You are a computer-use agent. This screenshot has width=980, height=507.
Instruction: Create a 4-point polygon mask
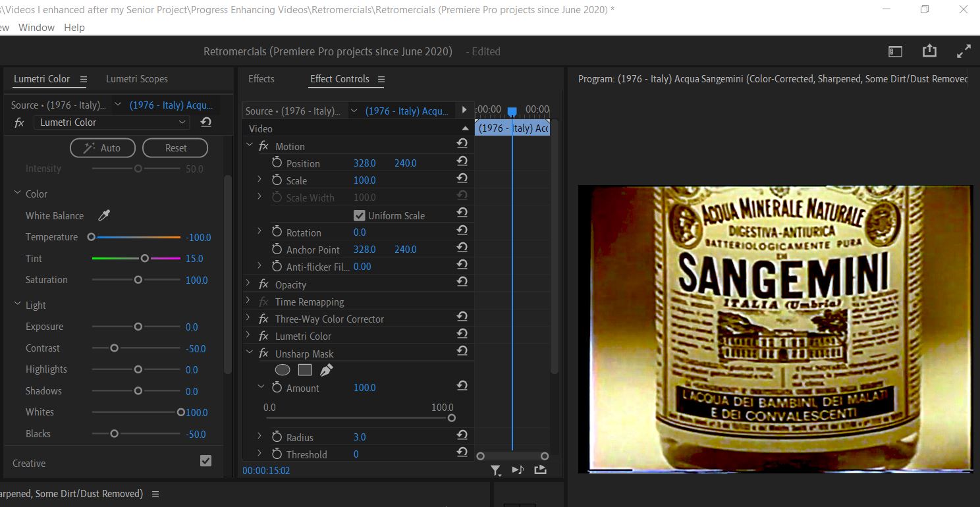point(304,370)
